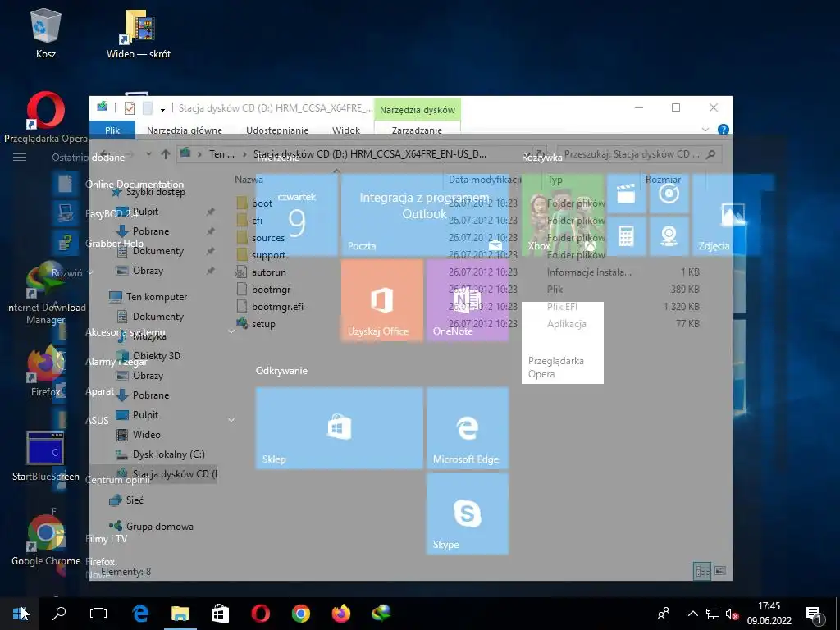Open Dysk lokalny (C:) in navigation pane

[168, 454]
